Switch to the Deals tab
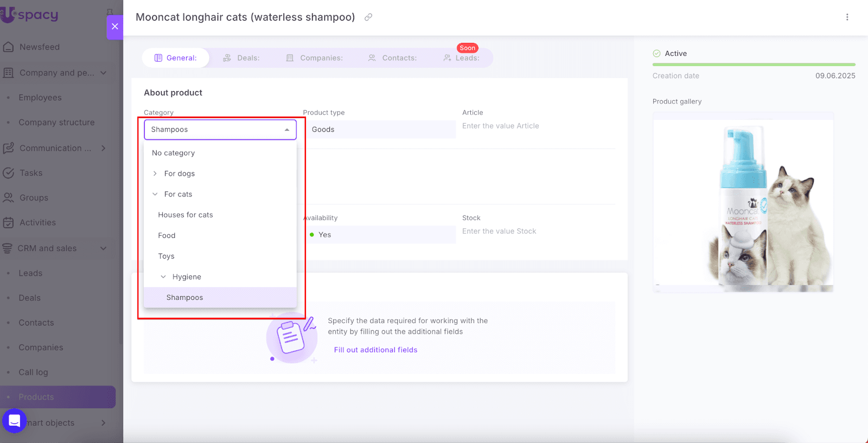The width and height of the screenshot is (868, 443). tap(241, 58)
